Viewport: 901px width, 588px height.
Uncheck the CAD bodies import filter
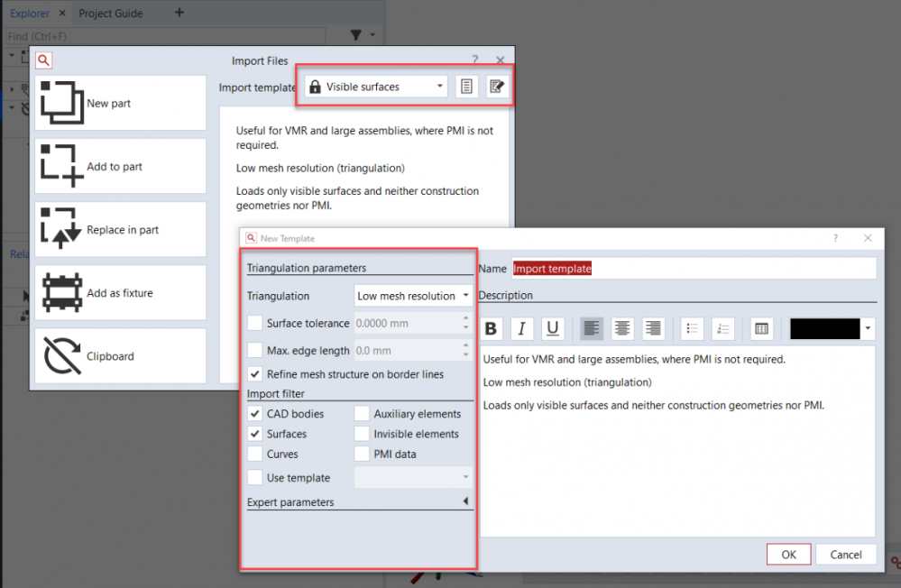coord(255,414)
